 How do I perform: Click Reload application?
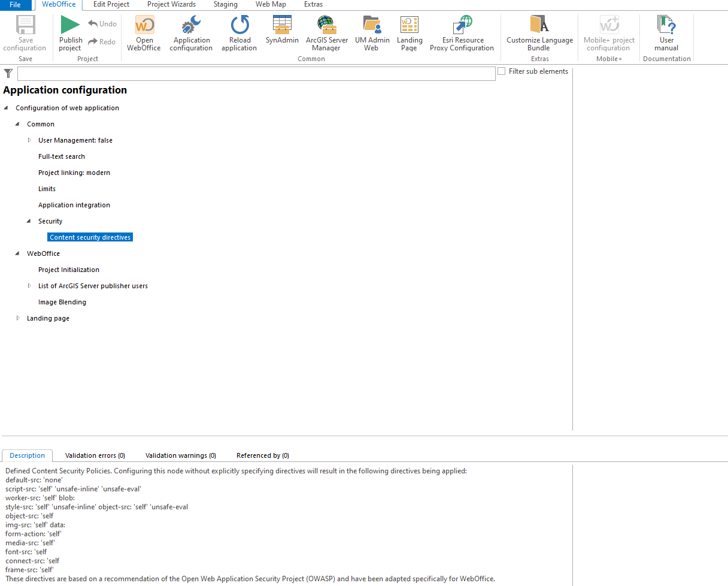click(x=239, y=33)
